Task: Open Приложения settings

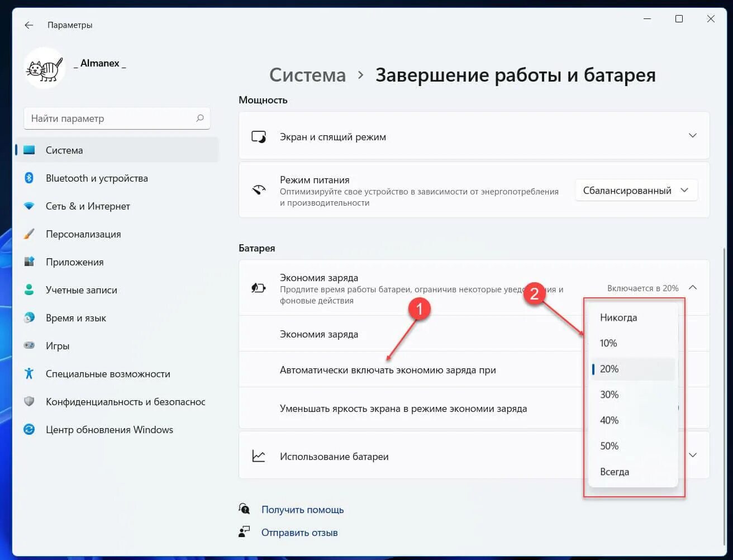Action: point(116,262)
